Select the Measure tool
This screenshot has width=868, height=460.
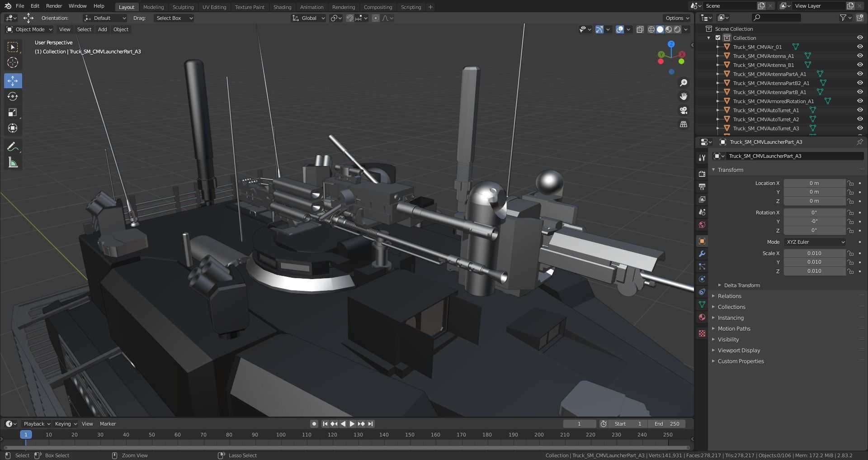point(13,162)
